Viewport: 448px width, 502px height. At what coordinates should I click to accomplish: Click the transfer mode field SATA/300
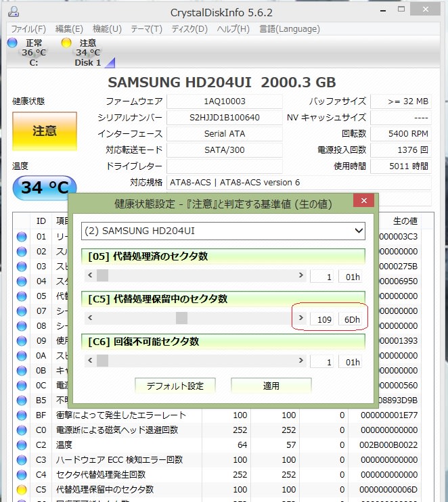tap(225, 150)
